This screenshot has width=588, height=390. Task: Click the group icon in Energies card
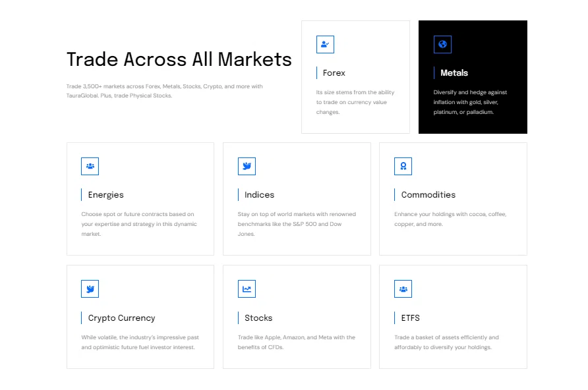pyautogui.click(x=90, y=166)
